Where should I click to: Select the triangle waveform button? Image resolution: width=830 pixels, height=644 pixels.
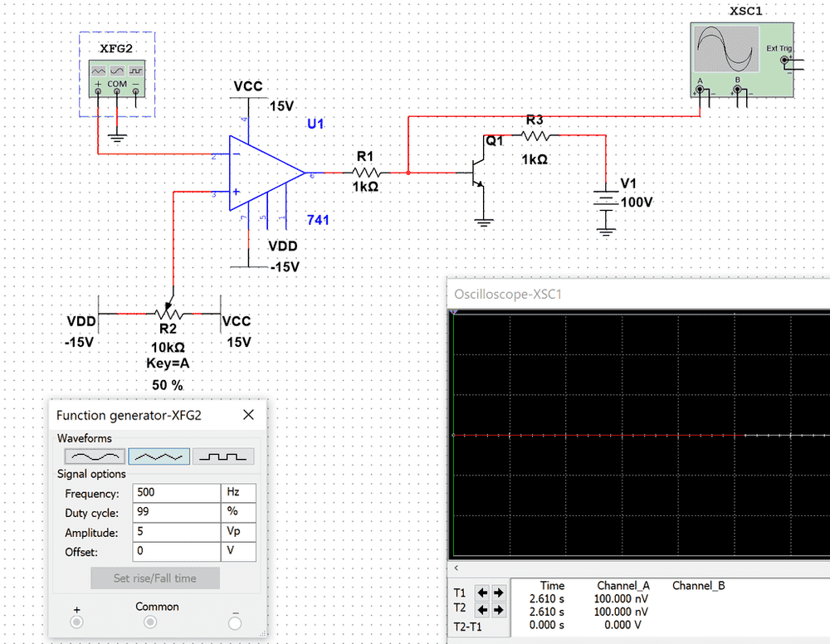159,456
